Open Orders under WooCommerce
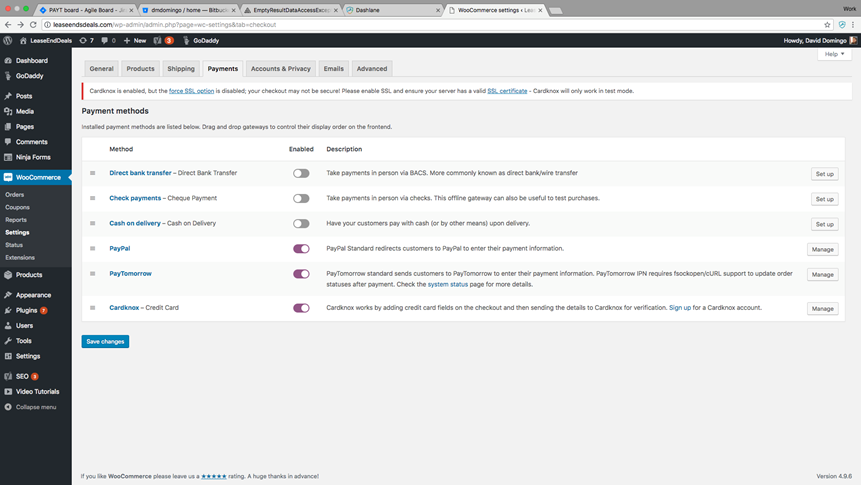 [15, 194]
